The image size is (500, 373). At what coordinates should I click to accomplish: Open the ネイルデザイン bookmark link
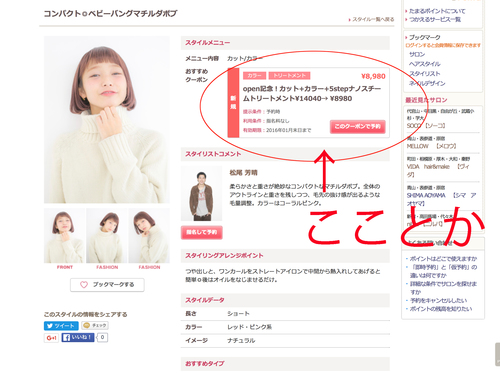[427, 83]
